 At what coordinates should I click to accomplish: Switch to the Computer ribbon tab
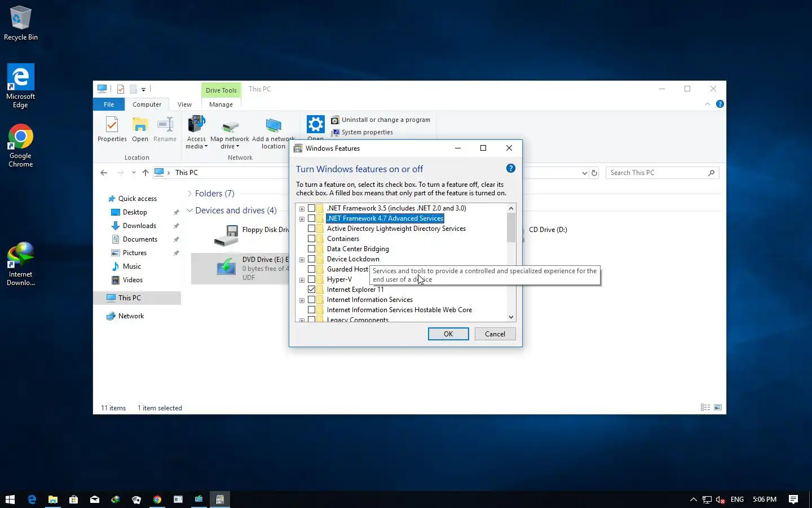coord(147,104)
